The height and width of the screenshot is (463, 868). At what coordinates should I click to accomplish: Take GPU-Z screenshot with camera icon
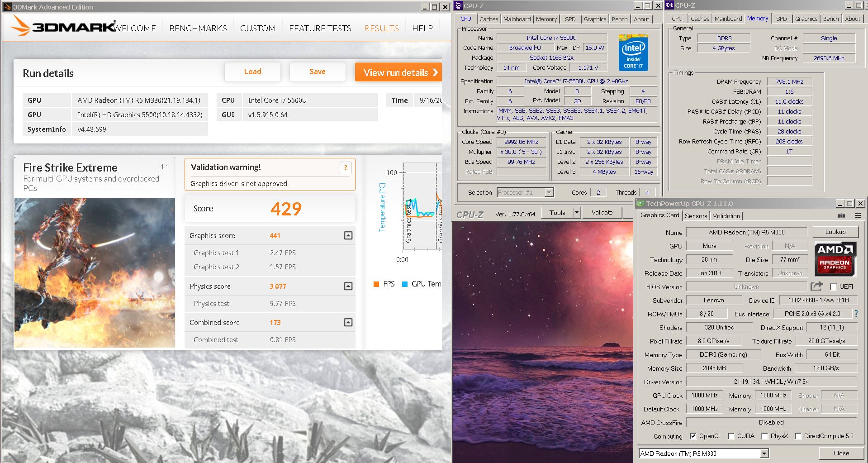click(841, 216)
